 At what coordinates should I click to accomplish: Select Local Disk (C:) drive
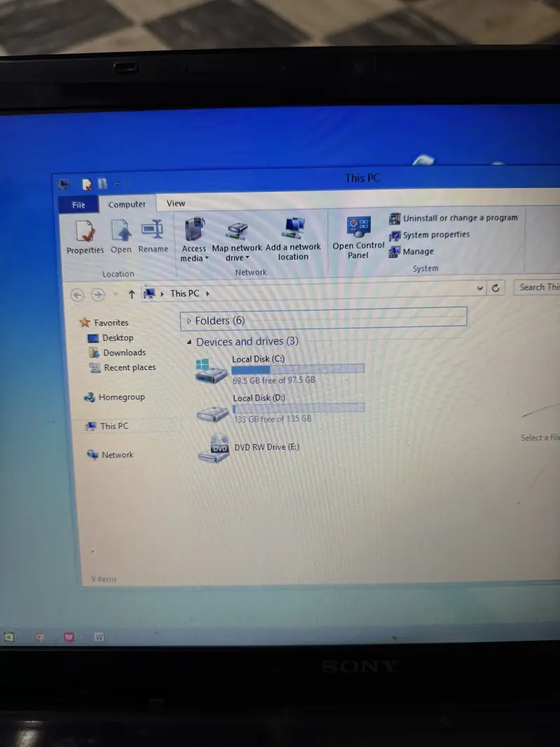click(x=280, y=369)
